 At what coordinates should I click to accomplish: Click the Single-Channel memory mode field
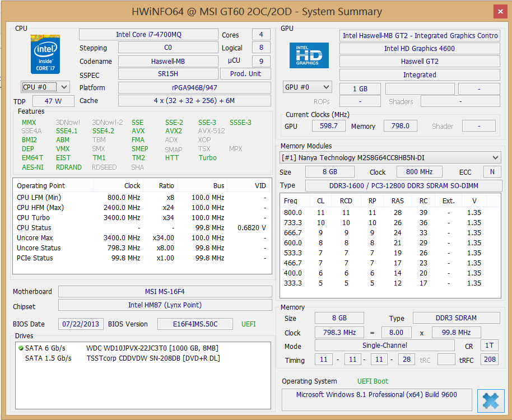click(385, 346)
